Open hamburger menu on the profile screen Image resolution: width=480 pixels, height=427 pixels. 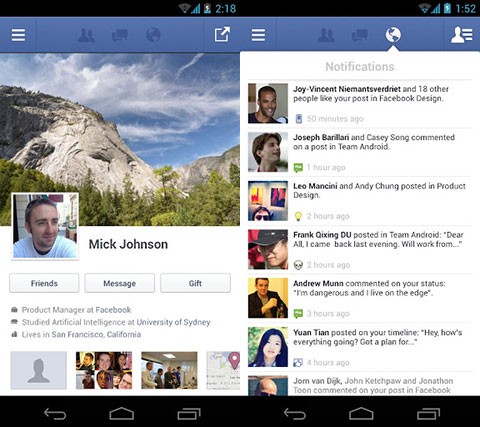tap(18, 35)
